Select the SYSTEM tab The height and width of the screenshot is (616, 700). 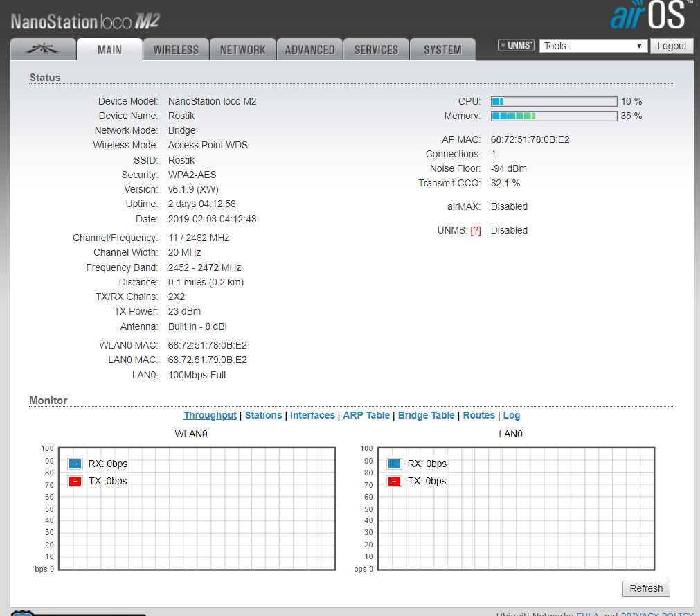[x=443, y=49]
